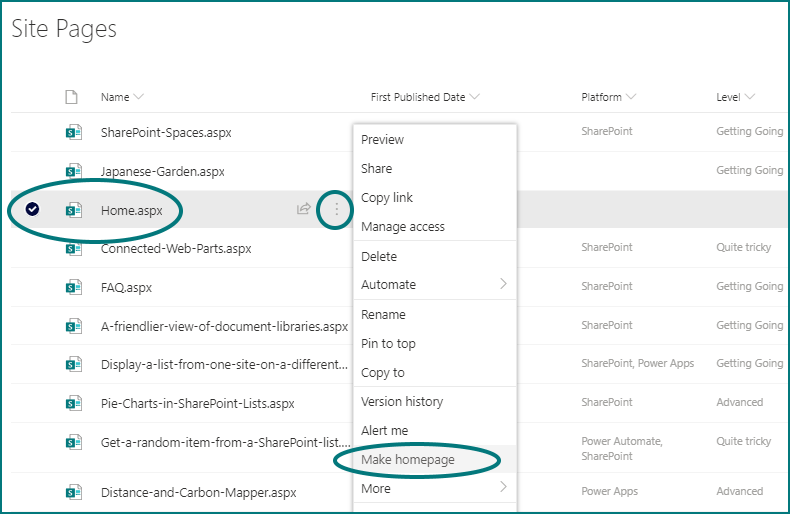790x514 pixels.
Task: Uncheck the selected Home.aspx row checkbox
Action: [32, 210]
